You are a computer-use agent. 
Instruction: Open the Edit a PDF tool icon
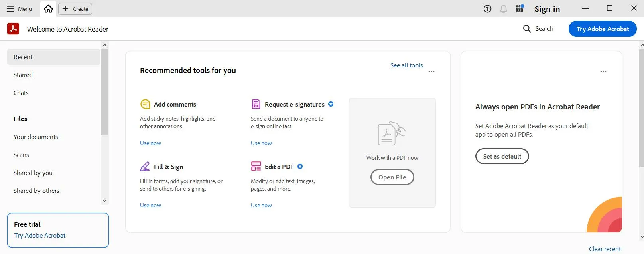pyautogui.click(x=256, y=166)
